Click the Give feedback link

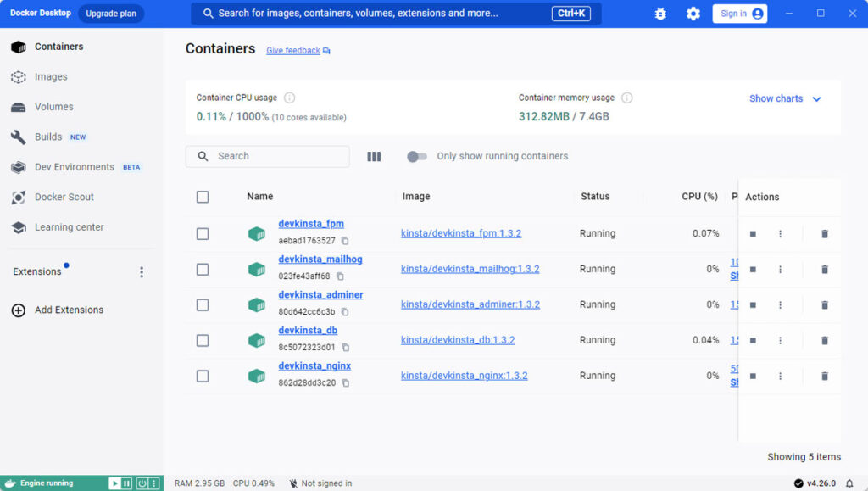tap(292, 50)
